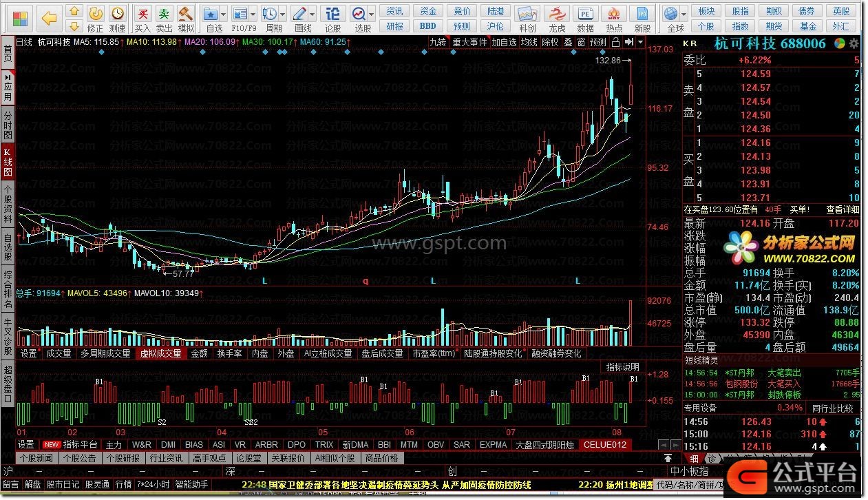Toggle the 叠 overlay option
The height and width of the screenshot is (500, 868).
tap(568, 42)
